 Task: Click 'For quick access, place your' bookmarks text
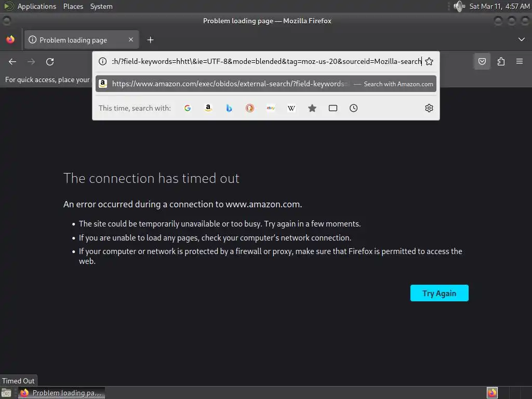click(x=47, y=79)
